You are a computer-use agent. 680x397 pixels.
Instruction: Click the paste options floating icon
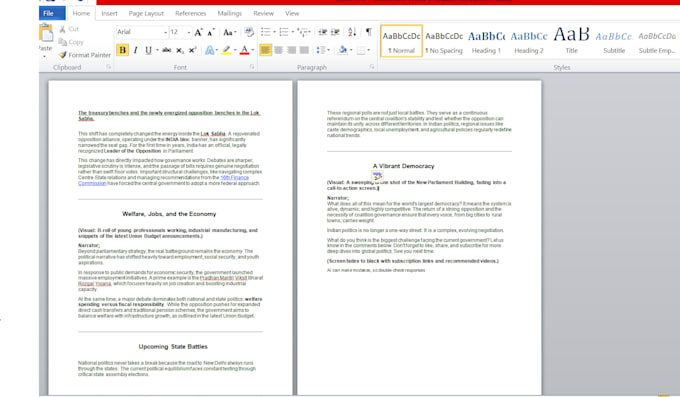click(x=377, y=176)
